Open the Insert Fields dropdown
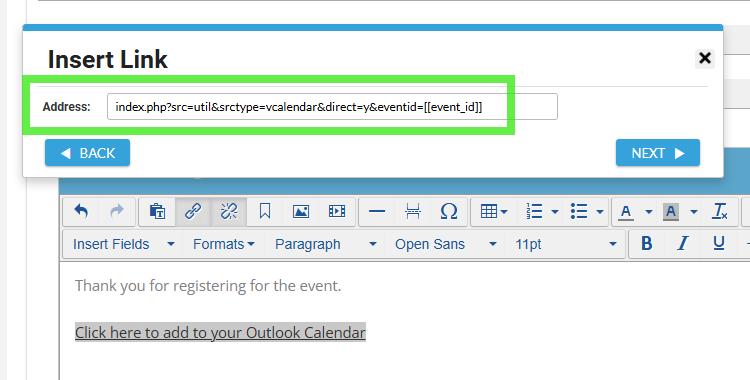The height and width of the screenshot is (380, 750). [x=123, y=244]
